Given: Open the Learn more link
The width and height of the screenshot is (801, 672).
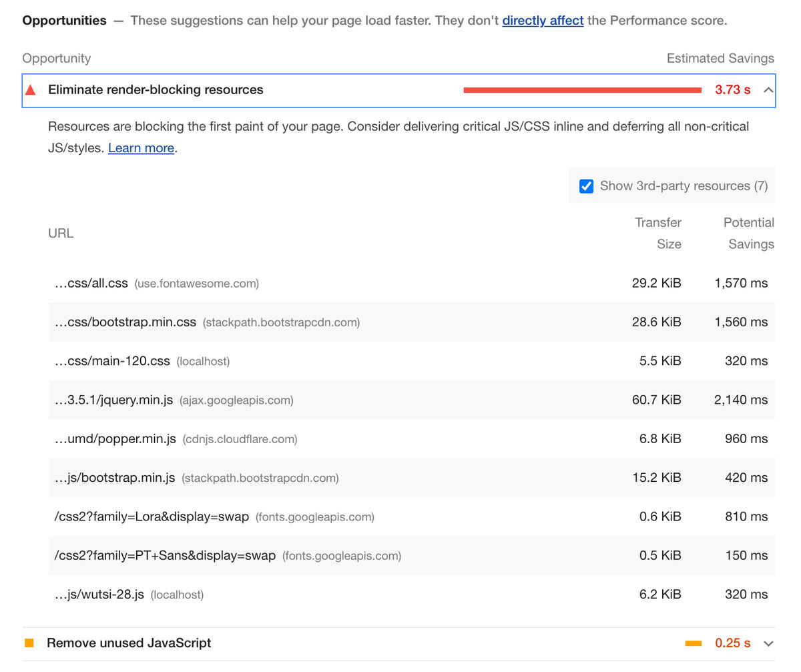Looking at the screenshot, I should pos(141,148).
